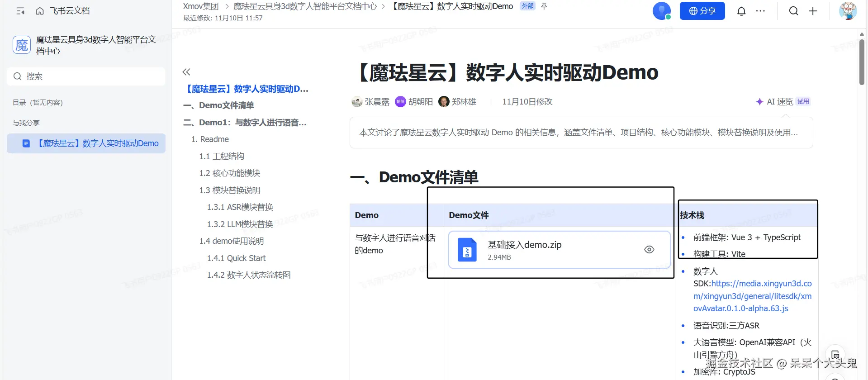This screenshot has width=868, height=380.
Task: Go to outline item 1.4 demo使用说明
Action: (x=232, y=241)
